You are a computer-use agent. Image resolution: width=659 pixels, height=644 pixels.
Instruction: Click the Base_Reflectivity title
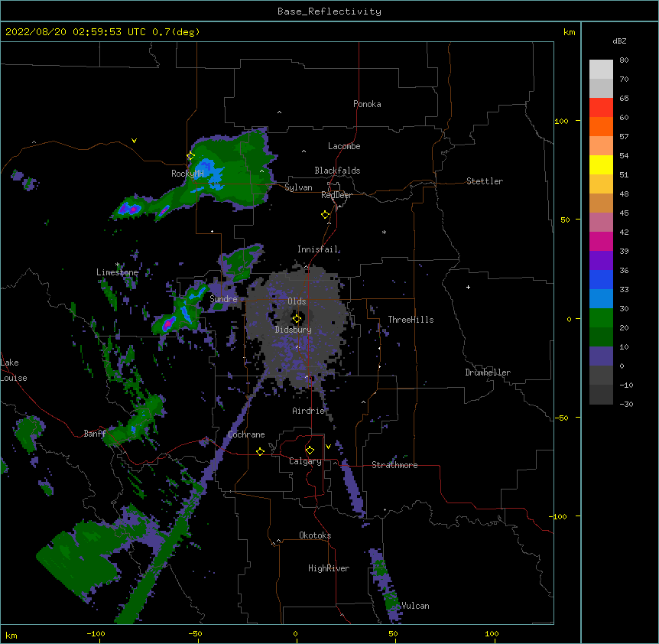pos(329,11)
